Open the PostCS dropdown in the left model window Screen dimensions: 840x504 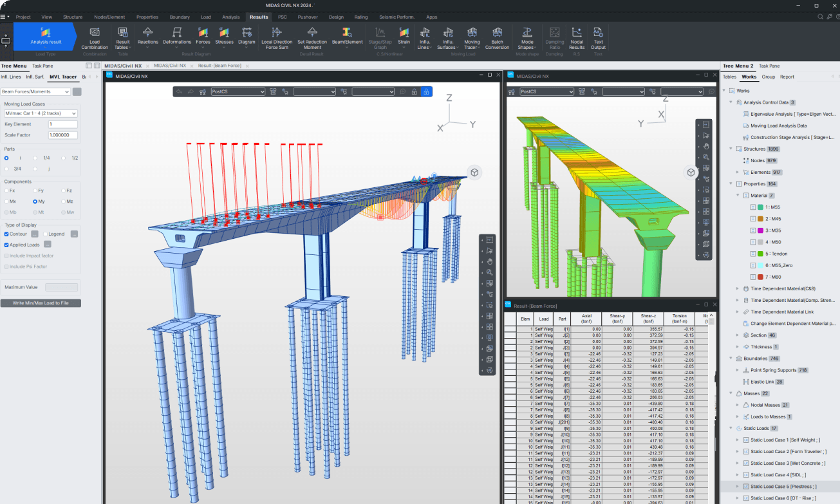tap(238, 92)
